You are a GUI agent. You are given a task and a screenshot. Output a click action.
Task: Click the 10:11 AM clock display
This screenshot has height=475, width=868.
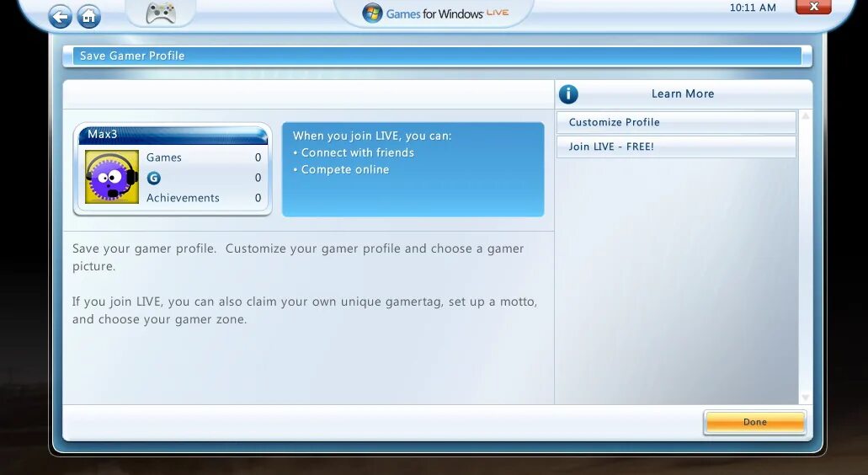click(x=753, y=8)
